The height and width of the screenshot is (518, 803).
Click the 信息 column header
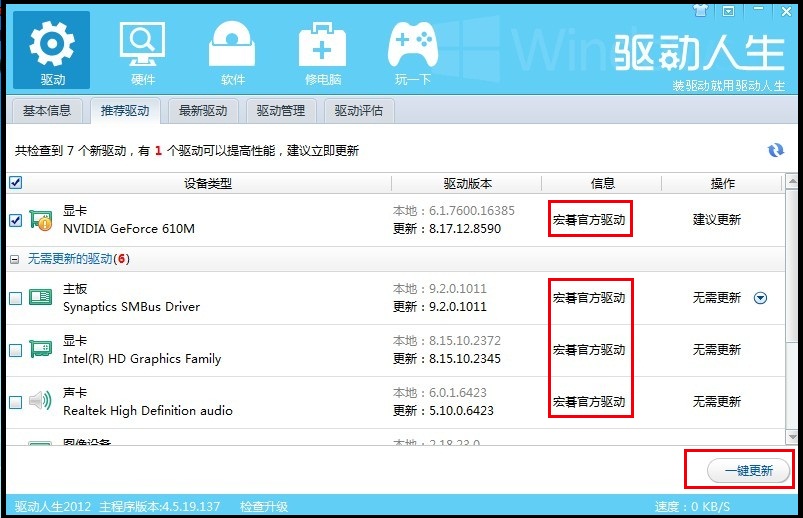pos(602,183)
